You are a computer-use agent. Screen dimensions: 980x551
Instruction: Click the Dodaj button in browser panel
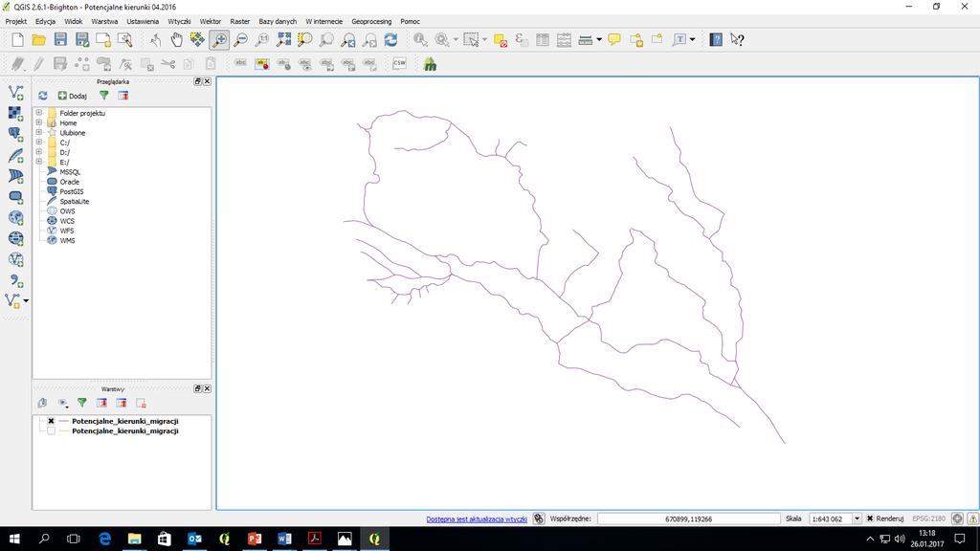click(x=73, y=96)
